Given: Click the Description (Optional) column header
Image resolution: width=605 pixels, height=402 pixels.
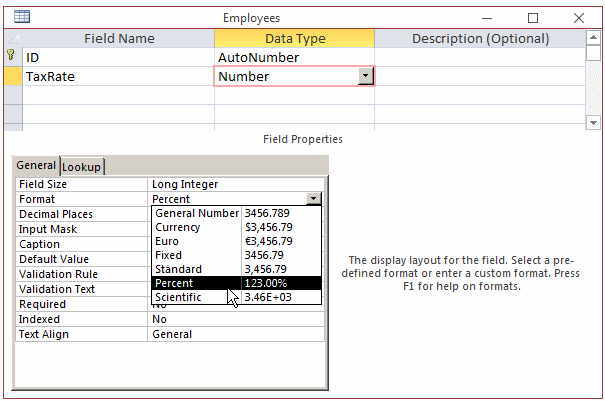Looking at the screenshot, I should [x=480, y=38].
